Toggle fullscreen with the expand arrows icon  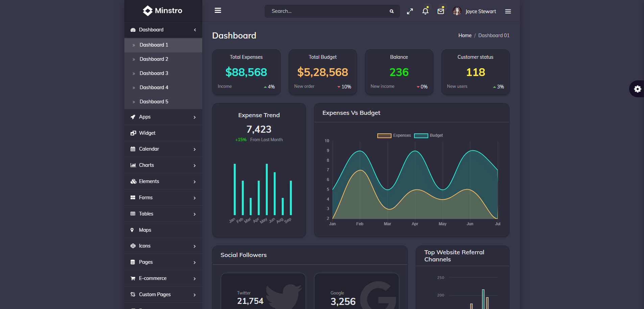[x=410, y=11]
